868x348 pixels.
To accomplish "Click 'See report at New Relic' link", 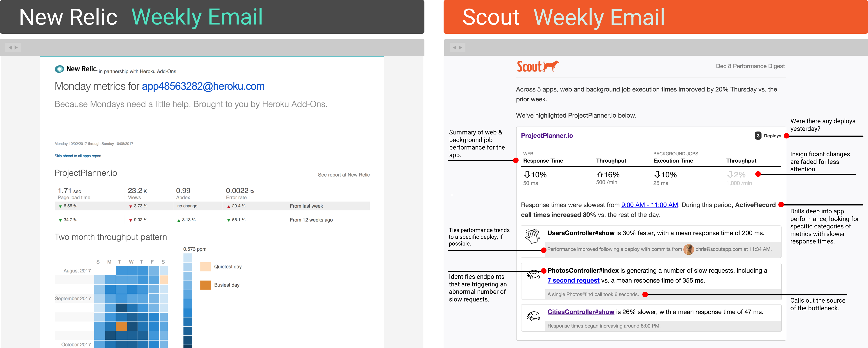I will (x=344, y=175).
